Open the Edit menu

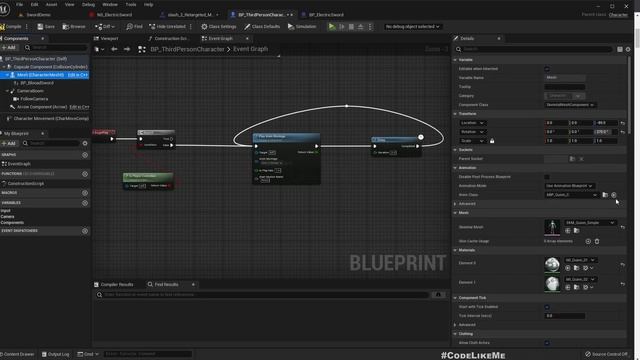pos(34,4)
